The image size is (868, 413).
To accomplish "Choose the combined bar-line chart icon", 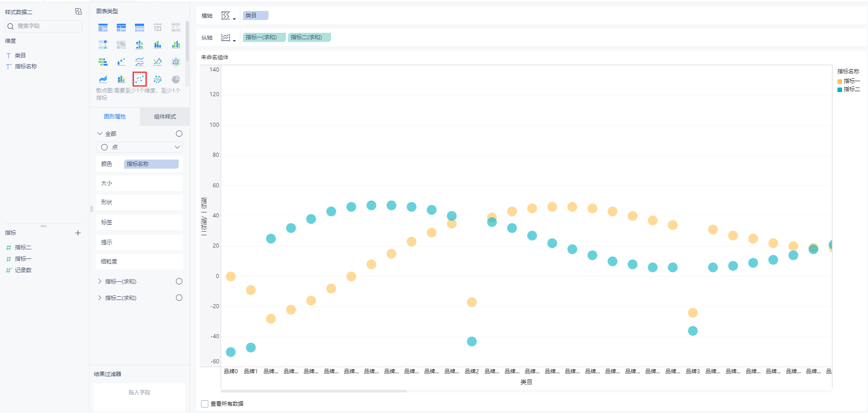I will pos(121,79).
